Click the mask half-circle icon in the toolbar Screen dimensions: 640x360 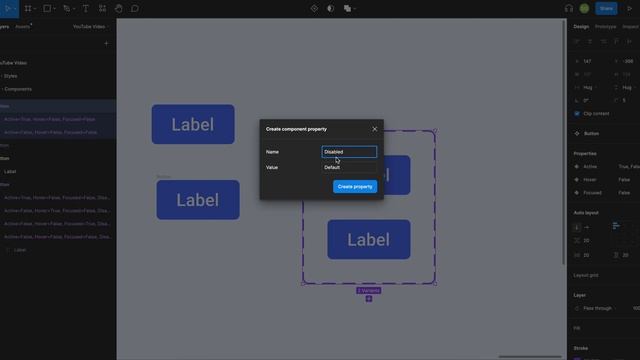click(330, 8)
